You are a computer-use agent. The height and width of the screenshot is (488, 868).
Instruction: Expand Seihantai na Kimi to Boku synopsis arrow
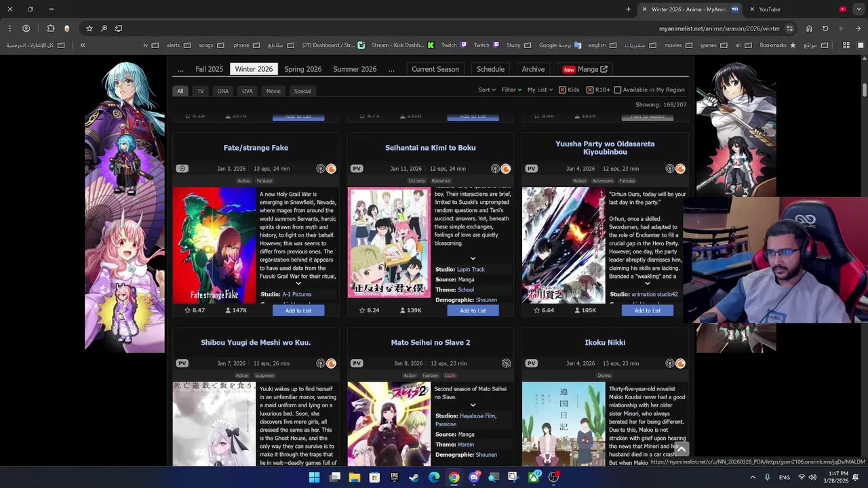tap(473, 258)
